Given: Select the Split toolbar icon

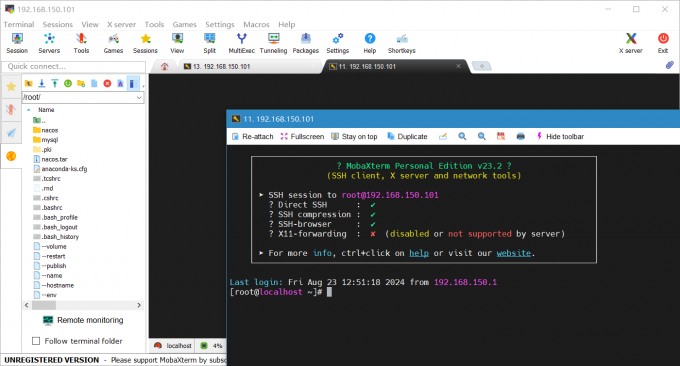Looking at the screenshot, I should click(x=209, y=43).
